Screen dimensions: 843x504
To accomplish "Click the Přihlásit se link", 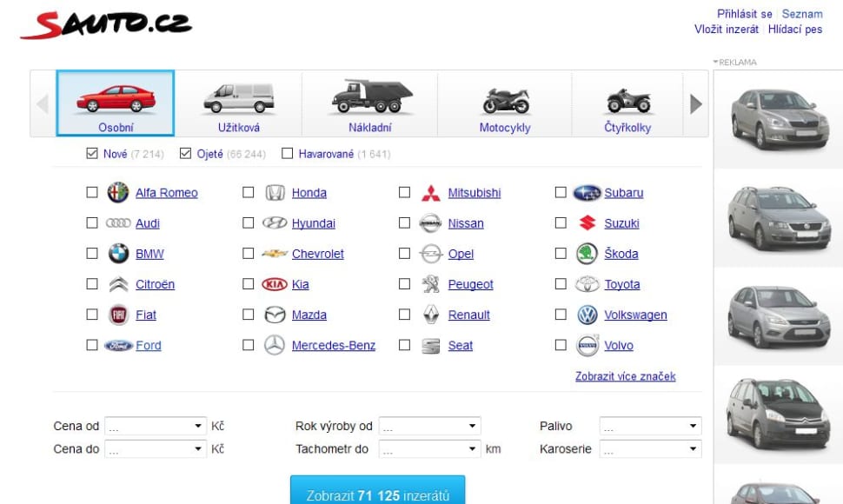I will (744, 14).
